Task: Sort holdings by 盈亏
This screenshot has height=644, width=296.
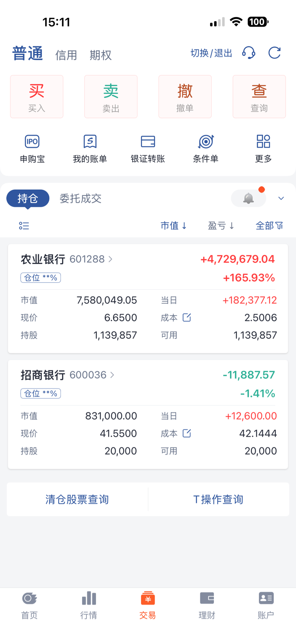Action: pyautogui.click(x=221, y=226)
